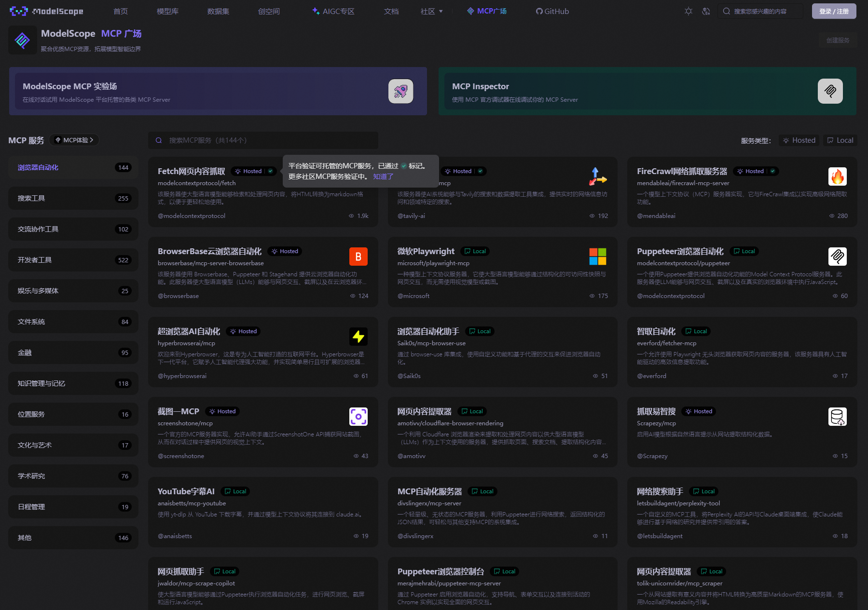This screenshot has width=868, height=610.
Task: Open the 浏览器自动化助手 service card
Action: 503,352
